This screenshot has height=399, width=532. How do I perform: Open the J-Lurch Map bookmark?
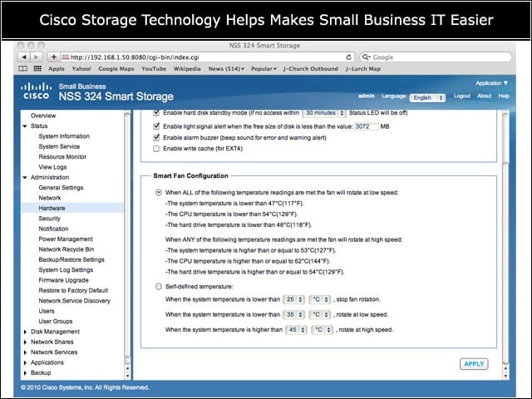(363, 68)
